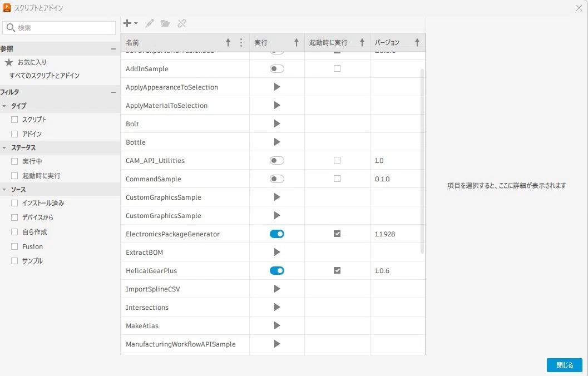Viewport: 588px width, 376px height.
Task: Click the unlink icon in toolbar
Action: pyautogui.click(x=182, y=23)
